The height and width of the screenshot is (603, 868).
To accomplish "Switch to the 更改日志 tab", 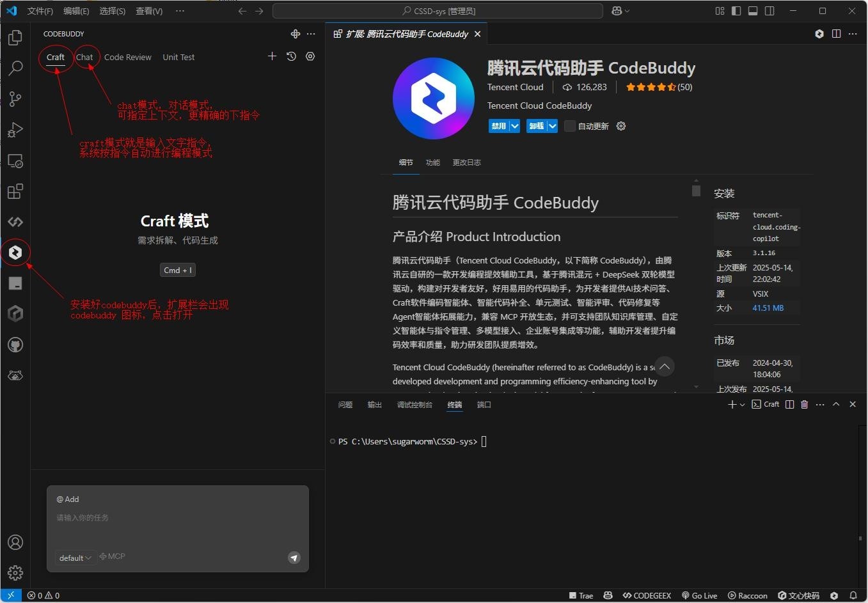I will pos(467,162).
